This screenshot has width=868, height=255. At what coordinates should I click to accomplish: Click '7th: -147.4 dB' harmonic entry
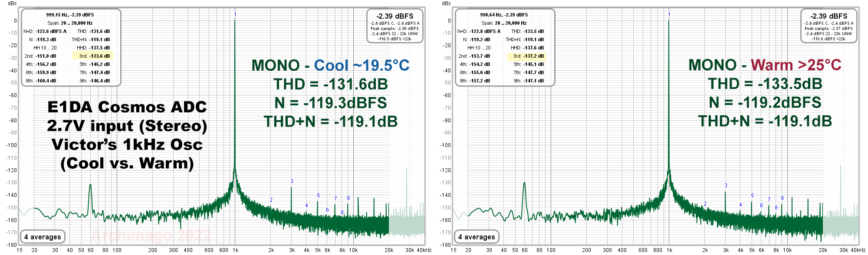click(95, 72)
